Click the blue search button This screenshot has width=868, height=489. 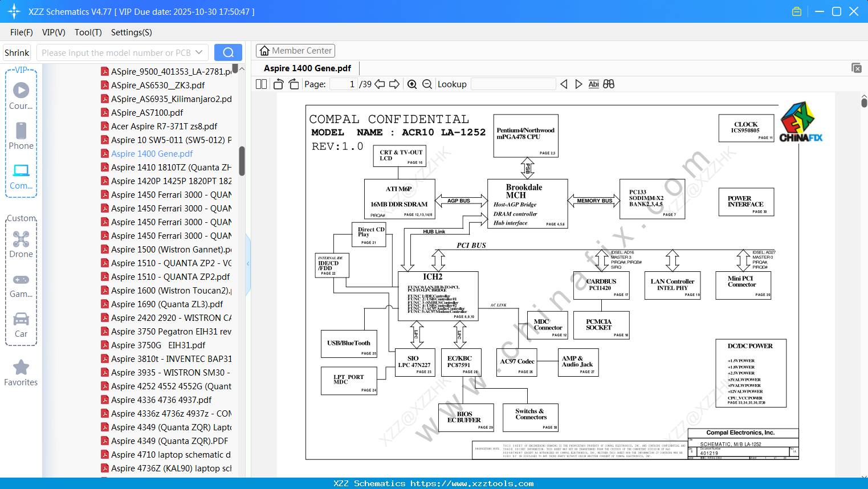228,52
